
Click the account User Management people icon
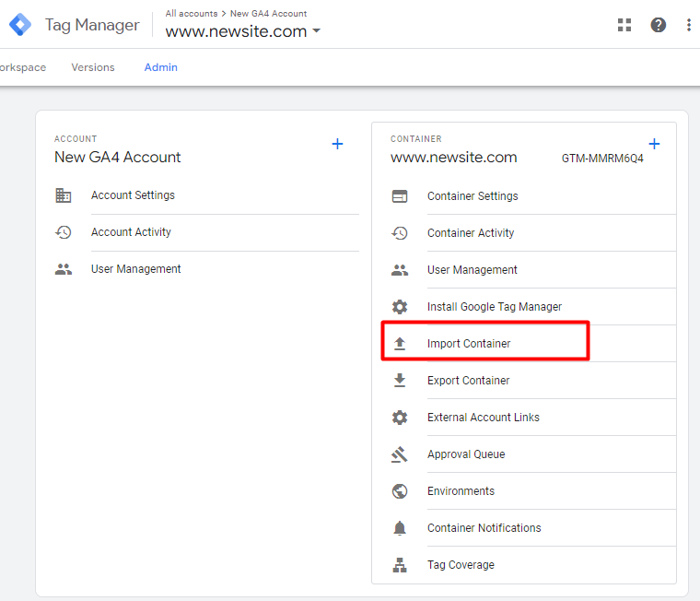pyautogui.click(x=63, y=269)
